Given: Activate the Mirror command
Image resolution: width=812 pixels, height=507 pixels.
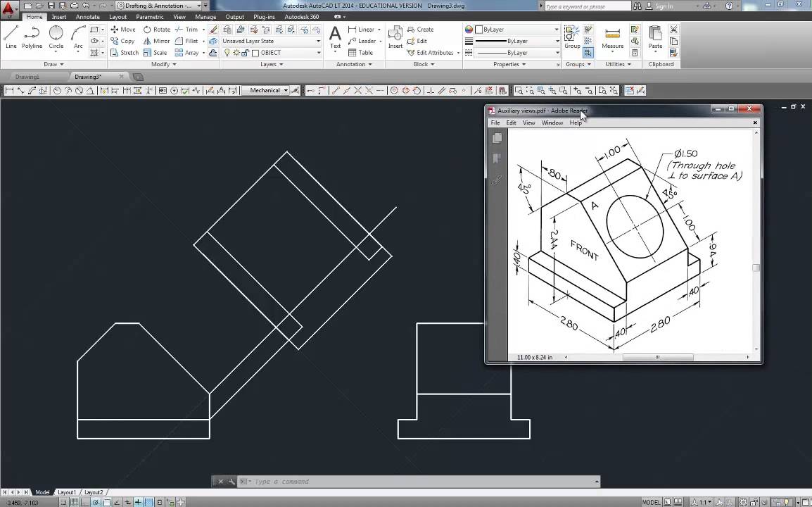Looking at the screenshot, I should [x=156, y=41].
